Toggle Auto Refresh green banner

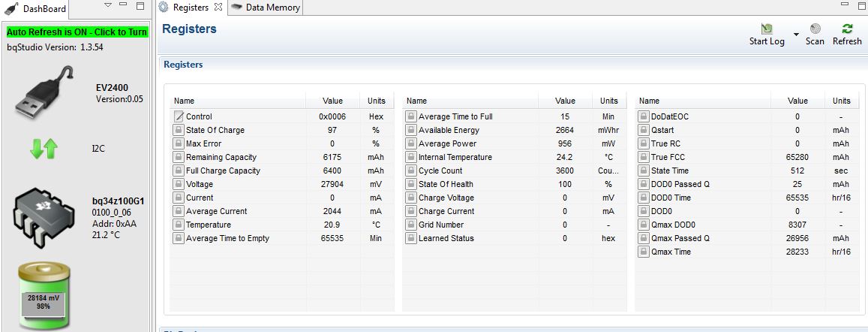(77, 32)
